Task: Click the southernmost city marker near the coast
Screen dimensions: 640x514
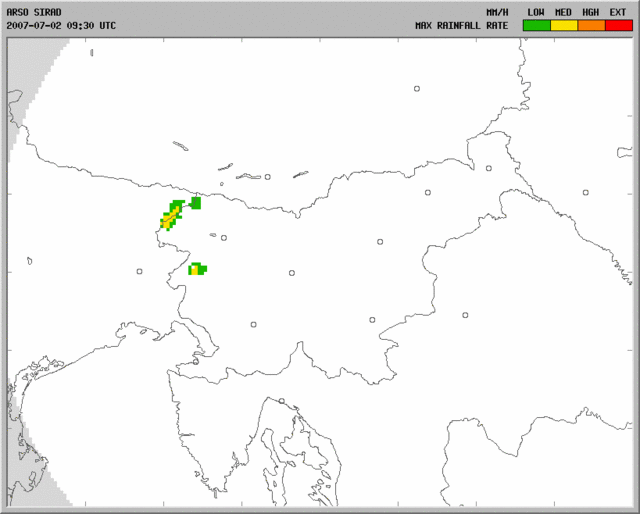Action: pos(283,402)
